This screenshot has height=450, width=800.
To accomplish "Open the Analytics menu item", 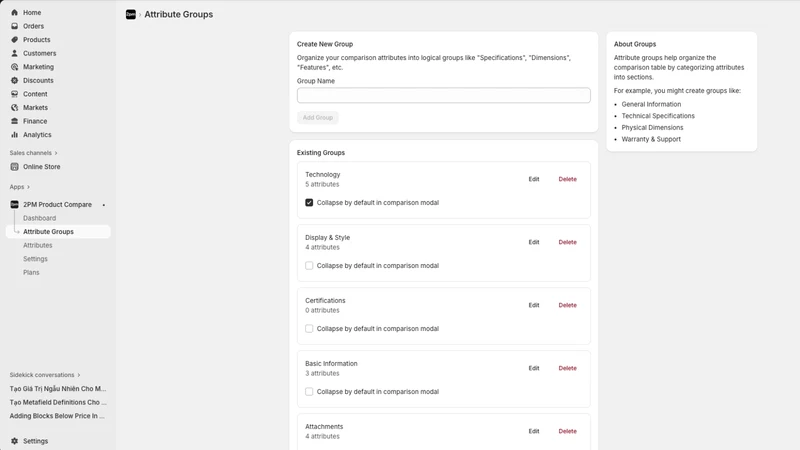I will click(37, 135).
